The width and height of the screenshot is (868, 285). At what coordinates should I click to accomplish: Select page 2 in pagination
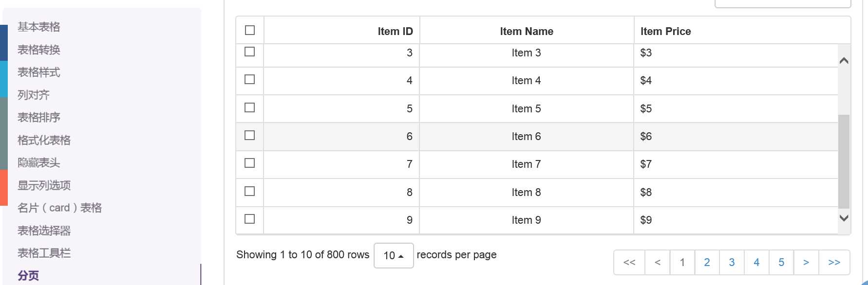(x=707, y=263)
